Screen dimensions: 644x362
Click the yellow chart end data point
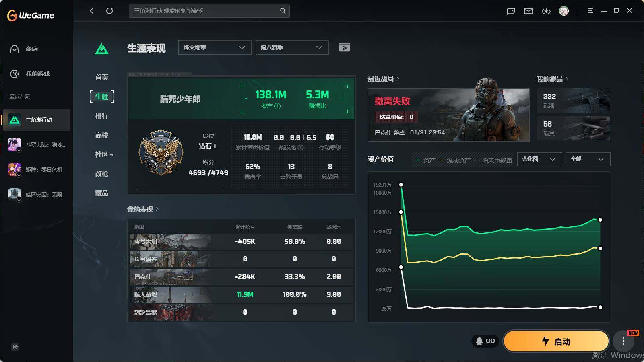coord(600,248)
